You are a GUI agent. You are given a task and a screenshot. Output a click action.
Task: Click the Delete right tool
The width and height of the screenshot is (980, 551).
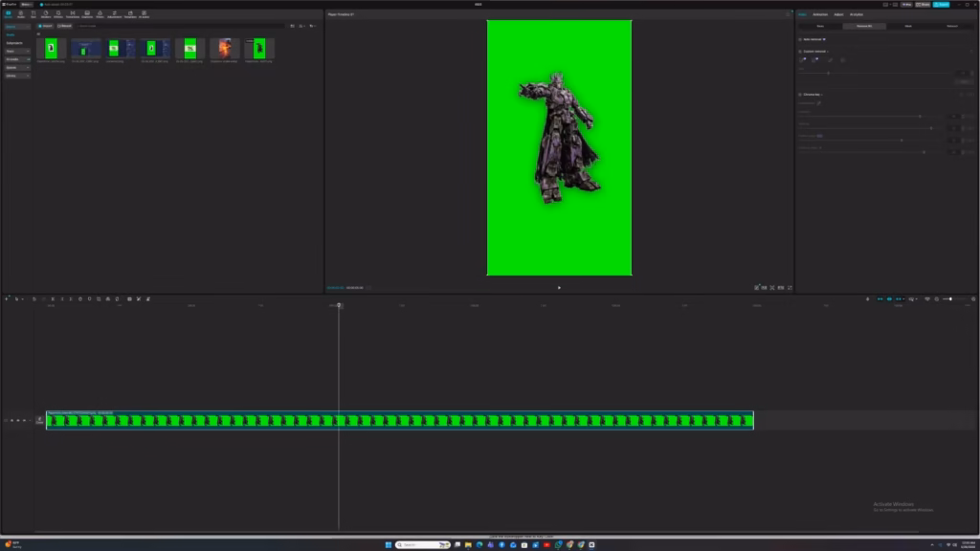pyautogui.click(x=71, y=299)
